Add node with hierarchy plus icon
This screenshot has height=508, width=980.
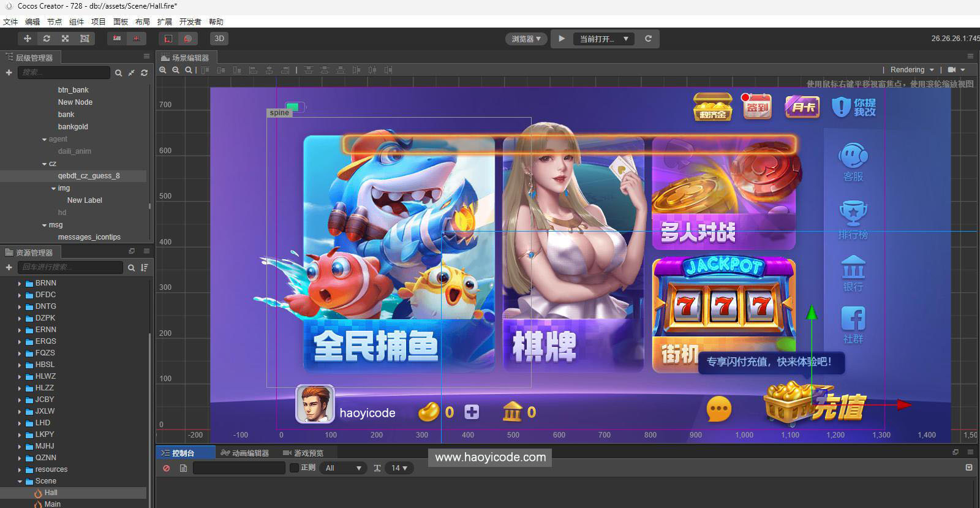9,72
